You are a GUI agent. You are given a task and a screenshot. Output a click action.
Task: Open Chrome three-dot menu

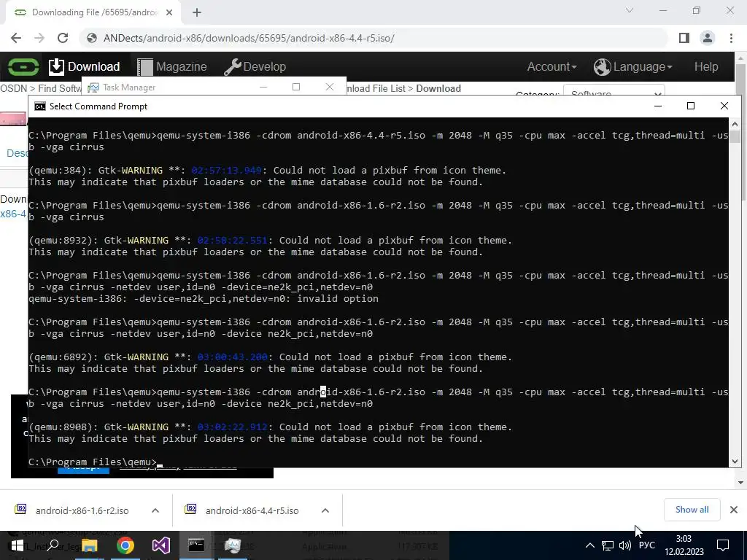(731, 38)
